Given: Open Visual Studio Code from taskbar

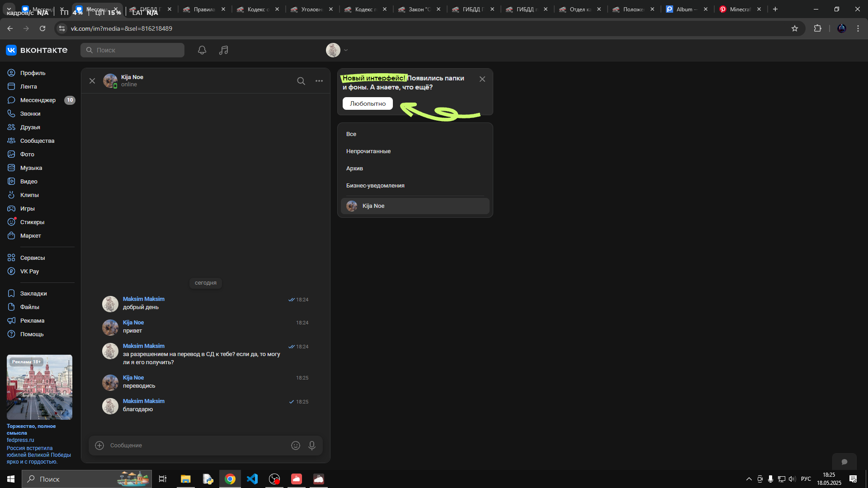Looking at the screenshot, I should click(252, 479).
